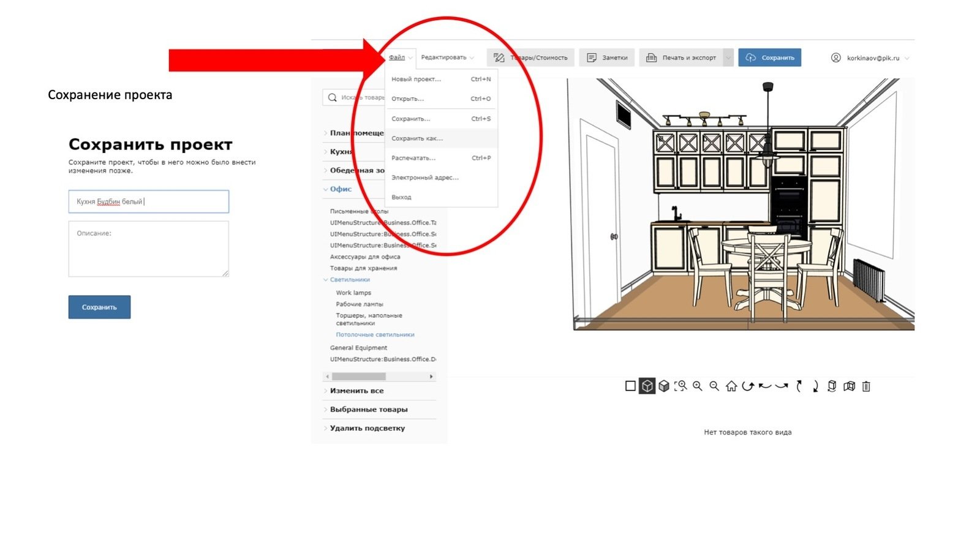Open the Редактировать menu
Image resolution: width=980 pixels, height=551 pixels.
[447, 58]
